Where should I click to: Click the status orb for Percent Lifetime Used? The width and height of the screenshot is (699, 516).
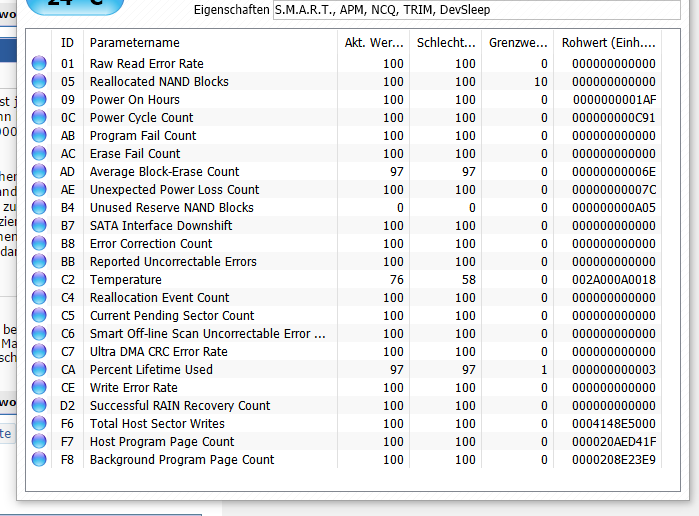[x=39, y=369]
